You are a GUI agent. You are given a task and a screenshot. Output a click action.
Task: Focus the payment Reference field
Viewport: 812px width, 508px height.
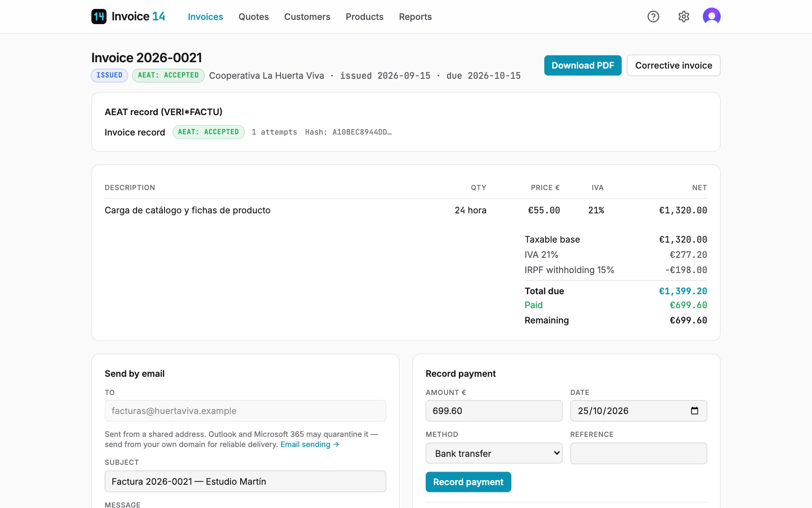(x=639, y=453)
